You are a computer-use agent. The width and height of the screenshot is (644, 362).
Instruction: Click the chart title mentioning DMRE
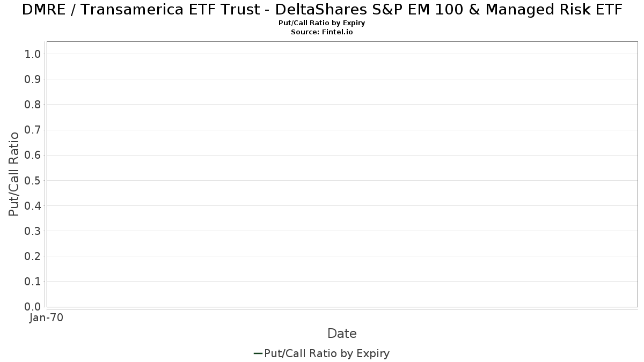coord(322,10)
